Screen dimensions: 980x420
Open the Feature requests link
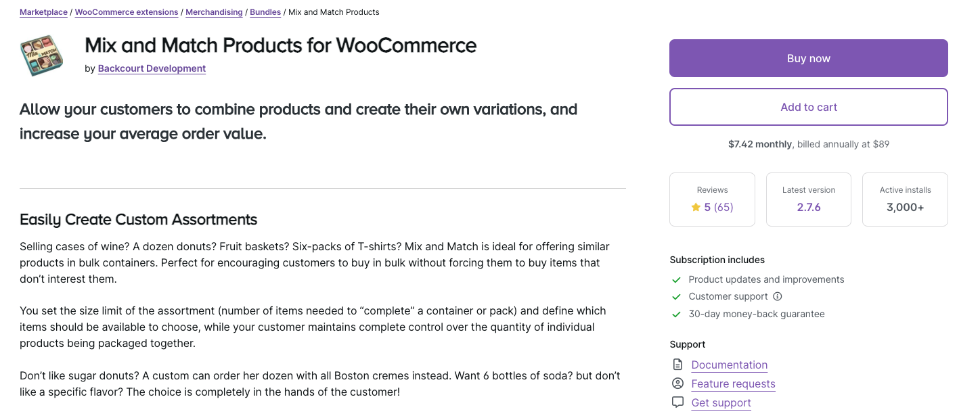point(734,383)
